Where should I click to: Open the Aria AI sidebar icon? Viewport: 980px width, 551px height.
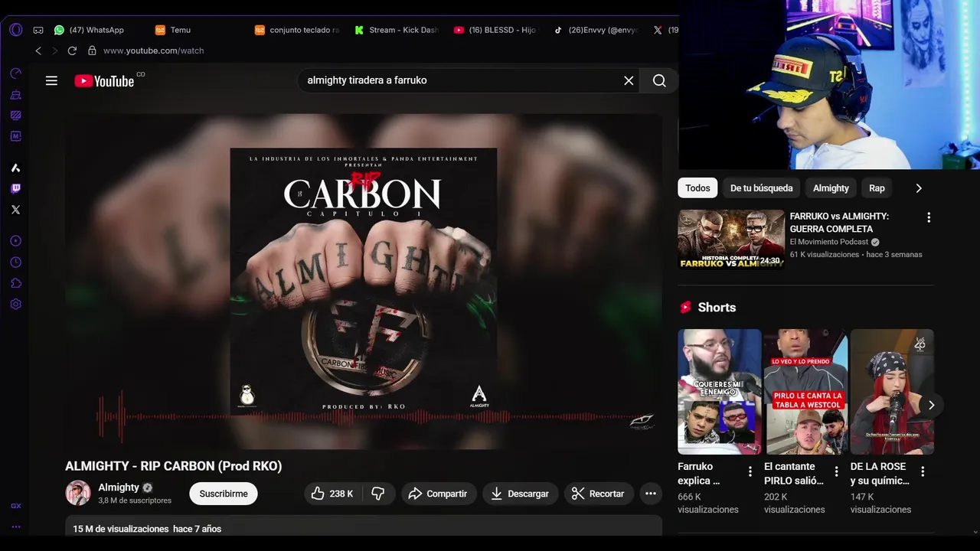pos(15,168)
